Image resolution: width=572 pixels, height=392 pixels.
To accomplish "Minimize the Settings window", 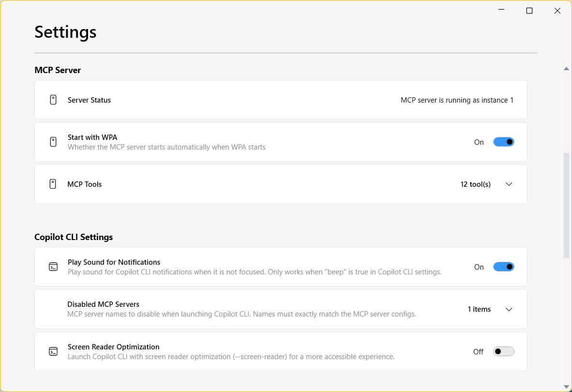I will pos(501,11).
